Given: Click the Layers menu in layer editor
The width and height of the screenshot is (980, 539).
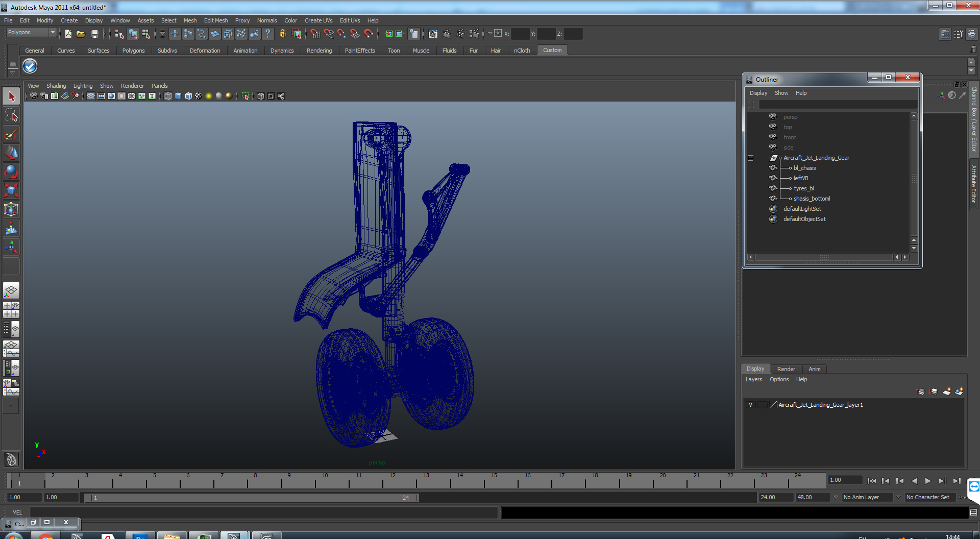Looking at the screenshot, I should tap(754, 379).
